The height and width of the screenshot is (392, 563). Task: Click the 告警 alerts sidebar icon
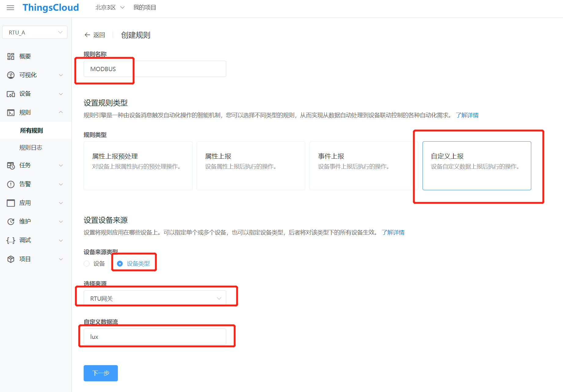[x=11, y=184]
